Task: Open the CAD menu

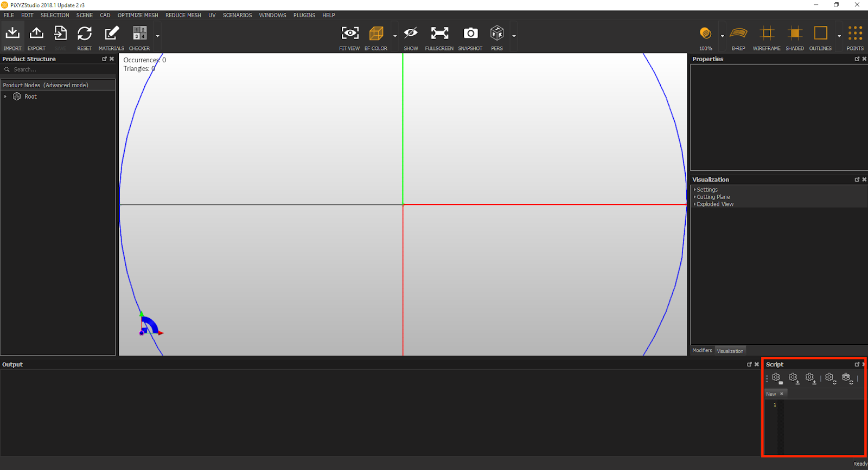Action: (105, 15)
